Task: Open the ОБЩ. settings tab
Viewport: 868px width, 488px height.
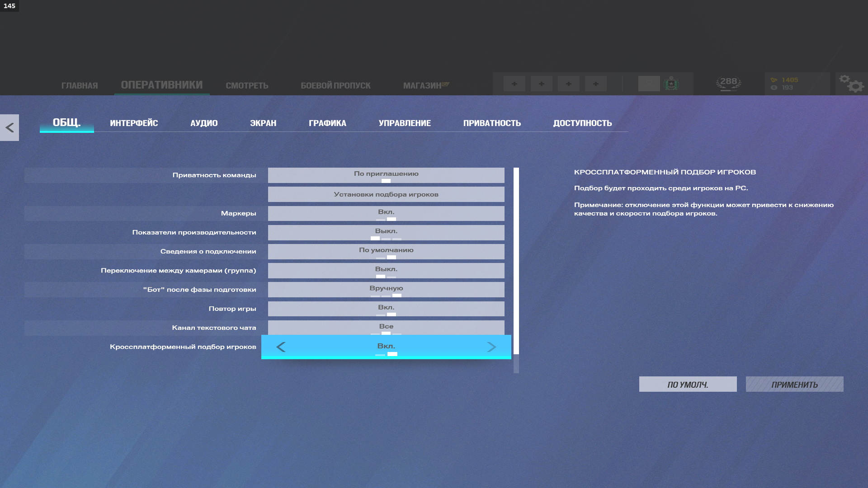Action: [66, 122]
